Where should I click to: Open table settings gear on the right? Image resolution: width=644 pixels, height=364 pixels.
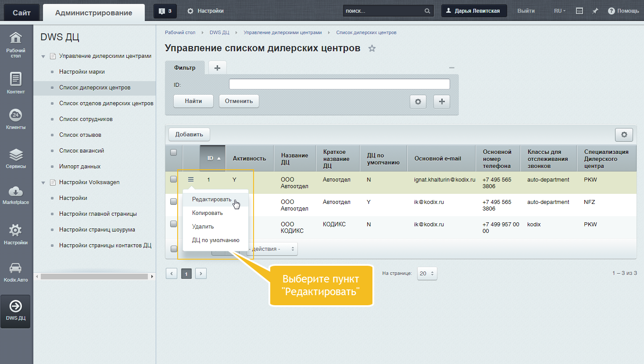pos(624,135)
